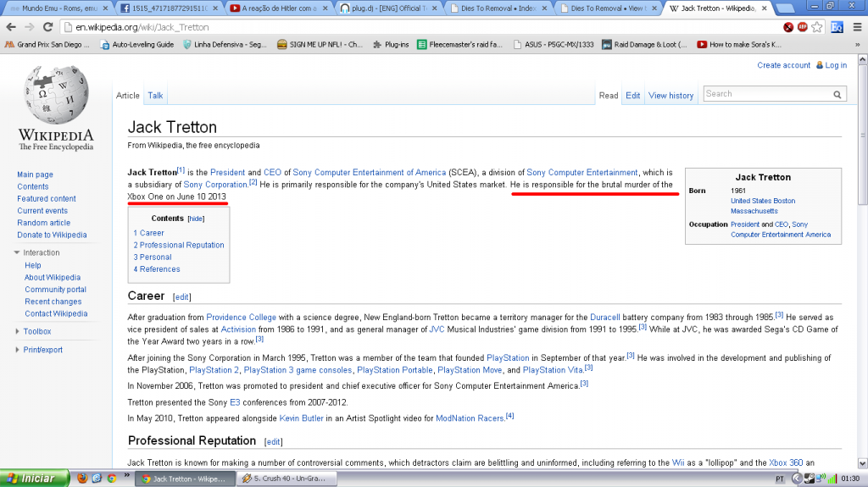Viewport: 868px width, 487px height.
Task: Switch to the Dies To Removal Index tab
Action: tap(500, 8)
